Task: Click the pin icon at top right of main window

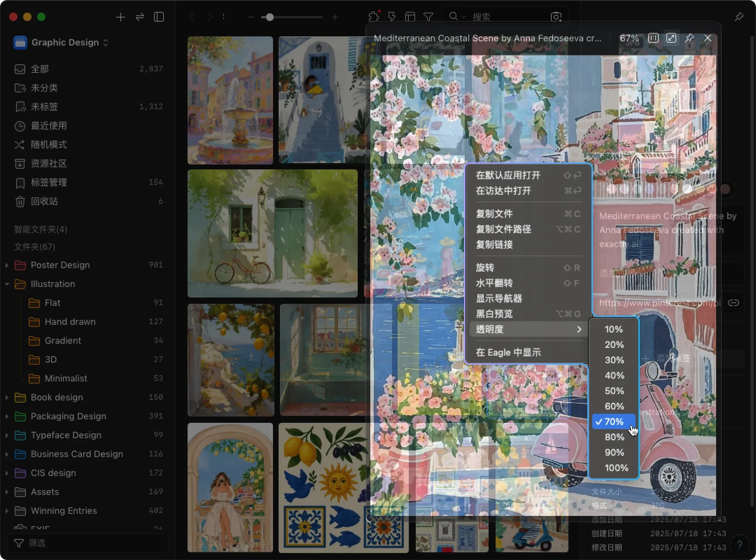Action: tap(739, 17)
